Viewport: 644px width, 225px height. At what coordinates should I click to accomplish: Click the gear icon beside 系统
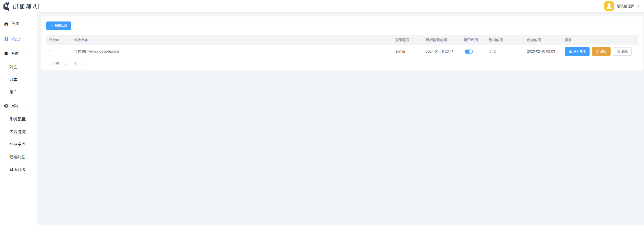tap(6, 106)
